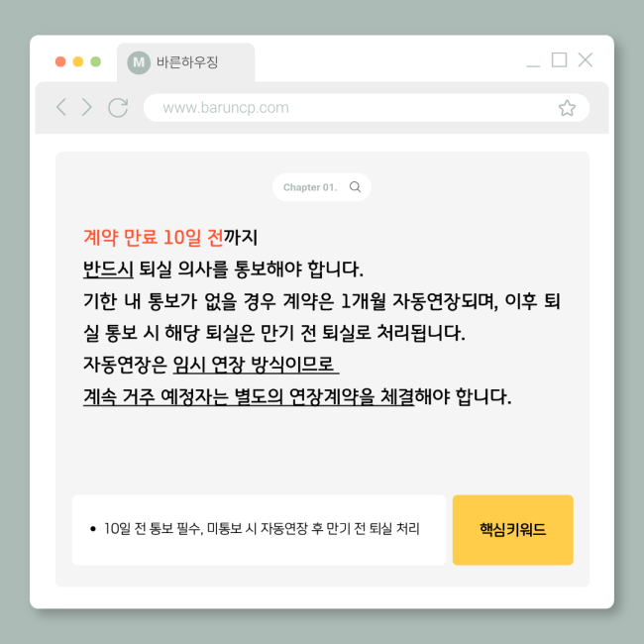Click the red 계약 만료 10일 전 heading

(x=154, y=238)
